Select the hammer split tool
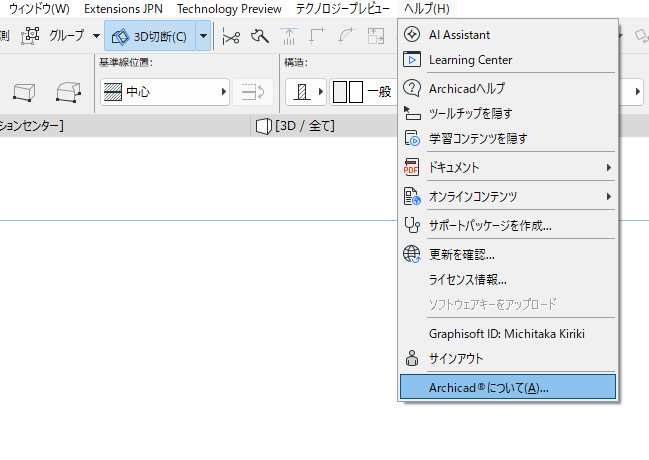The height and width of the screenshot is (460, 649). [x=260, y=36]
